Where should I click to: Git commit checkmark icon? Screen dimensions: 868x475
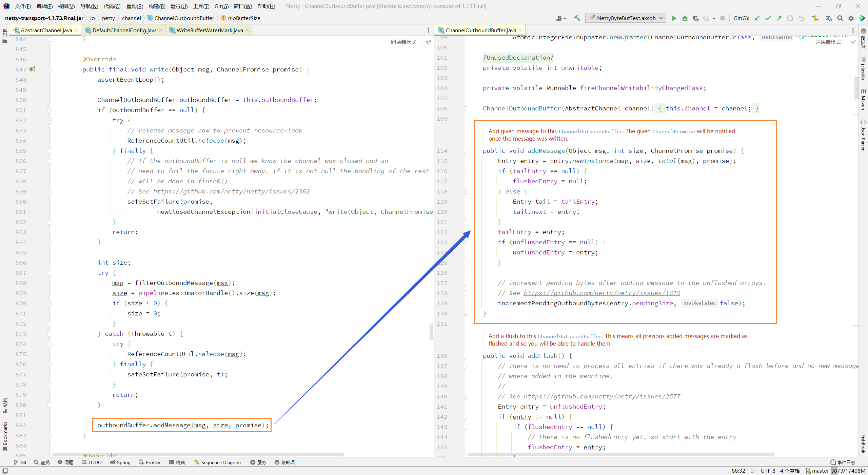pos(768,18)
